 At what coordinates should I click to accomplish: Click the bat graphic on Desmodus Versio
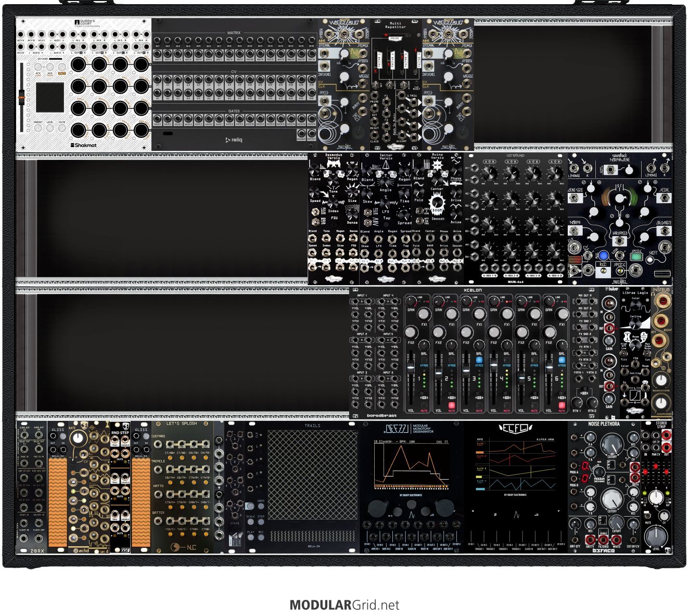[334, 165]
